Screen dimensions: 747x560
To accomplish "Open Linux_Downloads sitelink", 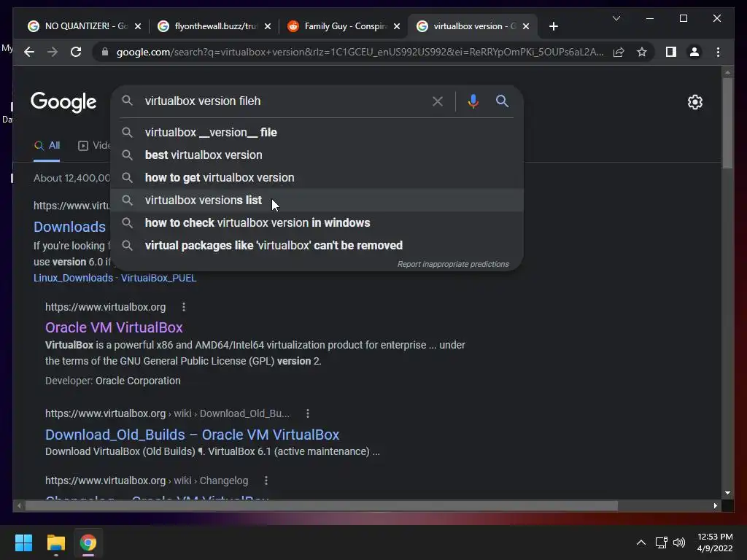I will tap(73, 278).
